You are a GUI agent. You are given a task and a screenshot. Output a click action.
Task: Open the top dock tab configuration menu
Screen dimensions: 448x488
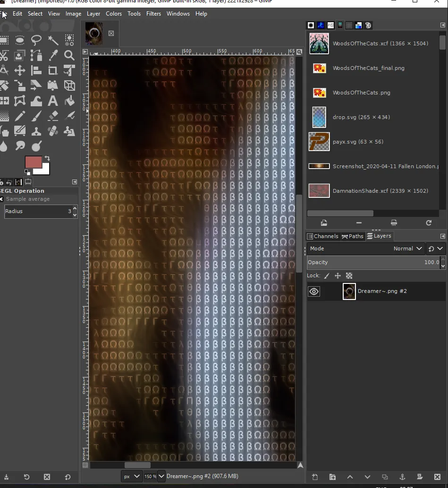coord(443,25)
